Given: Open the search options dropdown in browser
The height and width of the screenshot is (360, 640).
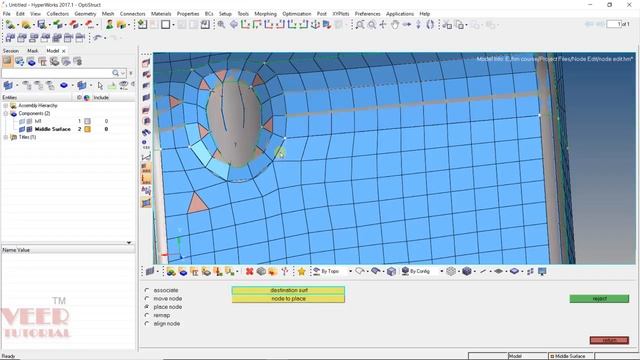Looking at the screenshot, I should tap(123, 73).
